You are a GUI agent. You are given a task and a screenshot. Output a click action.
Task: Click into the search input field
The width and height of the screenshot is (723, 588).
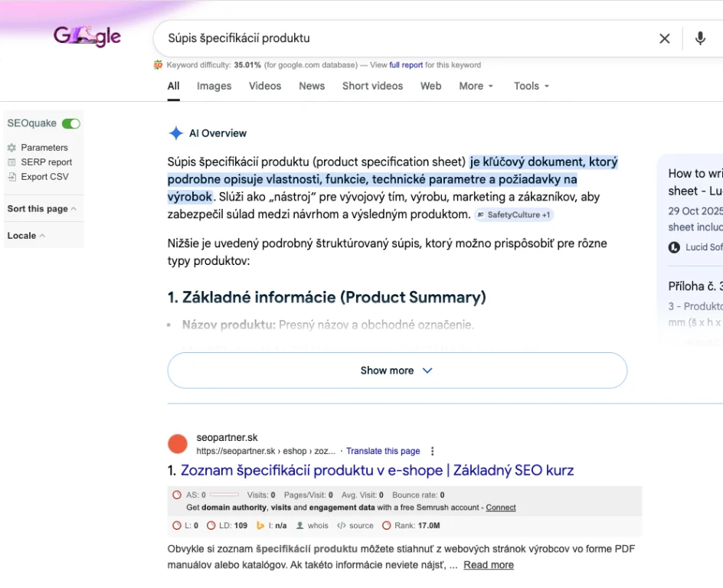pos(398,38)
